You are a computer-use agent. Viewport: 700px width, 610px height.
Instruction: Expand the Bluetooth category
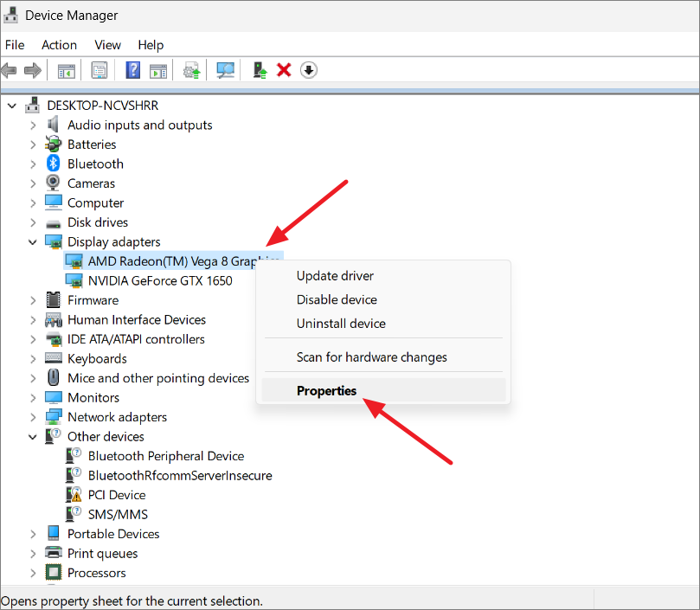pyautogui.click(x=33, y=164)
